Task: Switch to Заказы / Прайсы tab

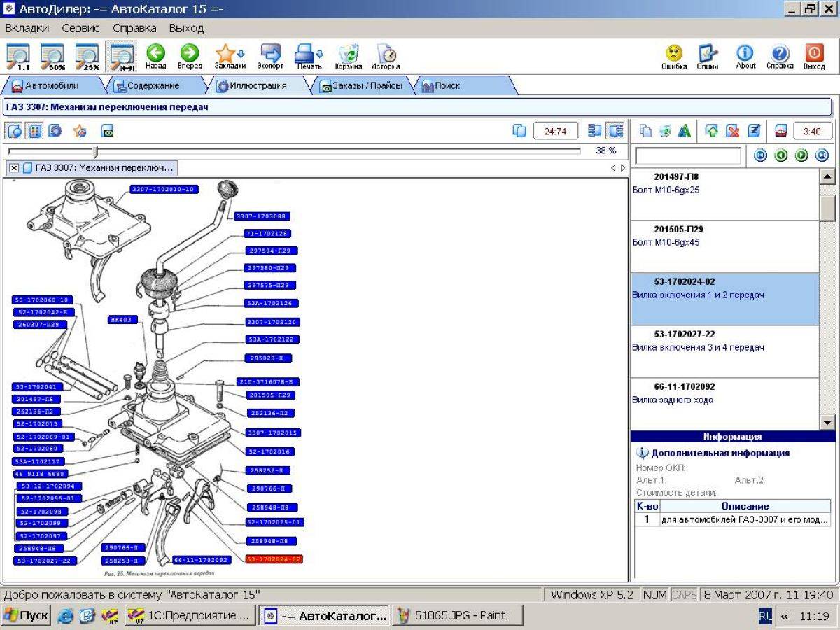Action: click(x=360, y=86)
